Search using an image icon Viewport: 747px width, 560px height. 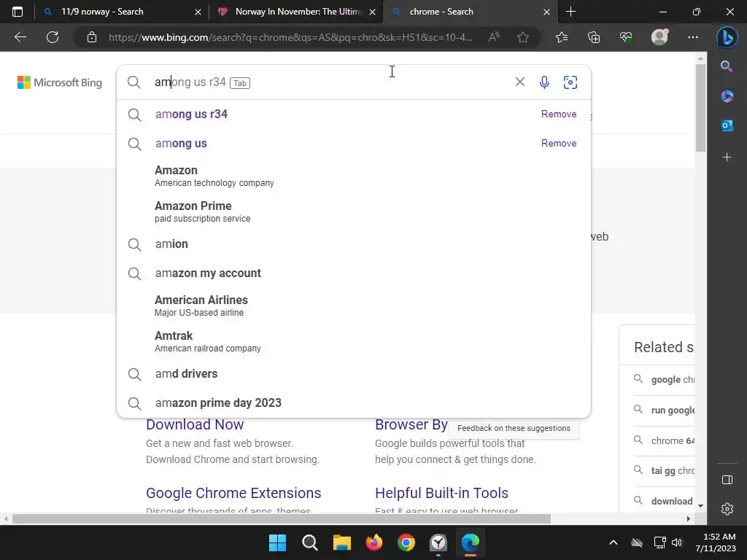click(570, 82)
